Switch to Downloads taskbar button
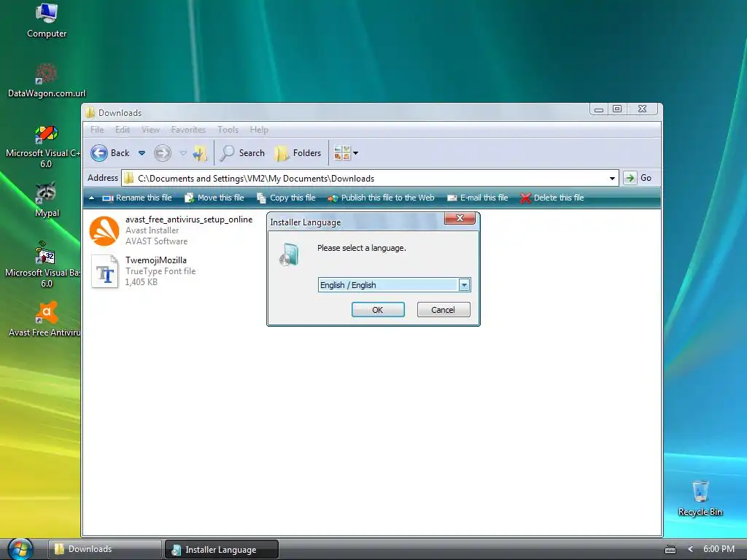This screenshot has width=747, height=560. click(104, 549)
